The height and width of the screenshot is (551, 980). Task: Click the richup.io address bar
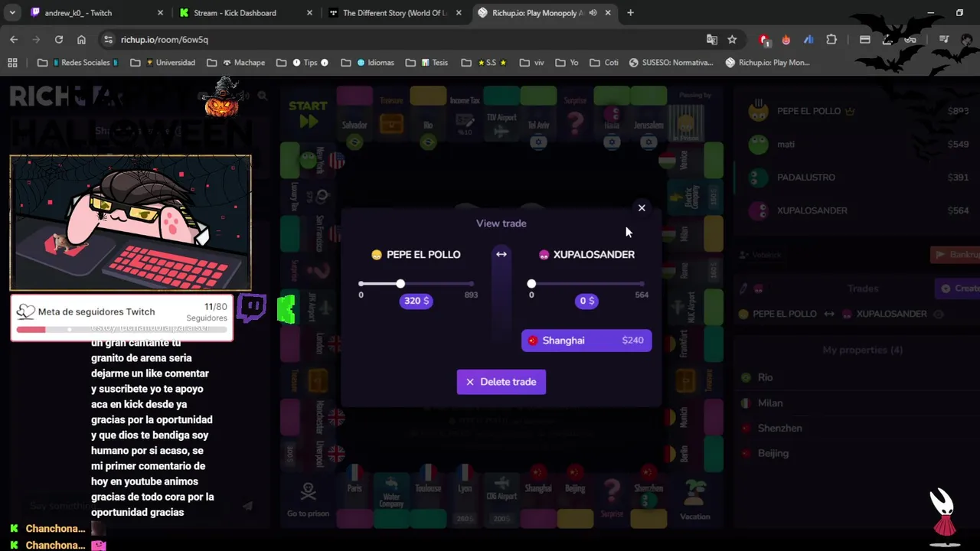coord(406,40)
